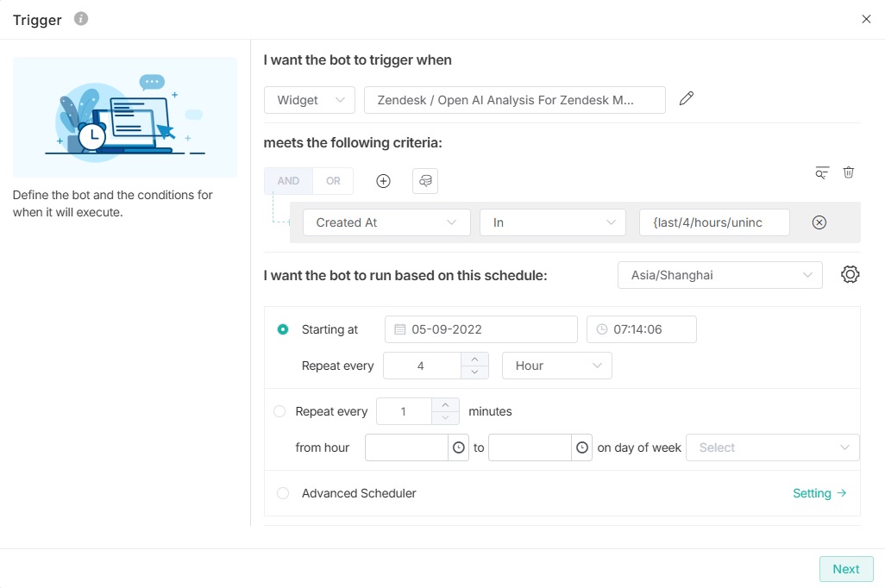Delete criteria using the trash icon
885x588 pixels.
[x=849, y=172]
